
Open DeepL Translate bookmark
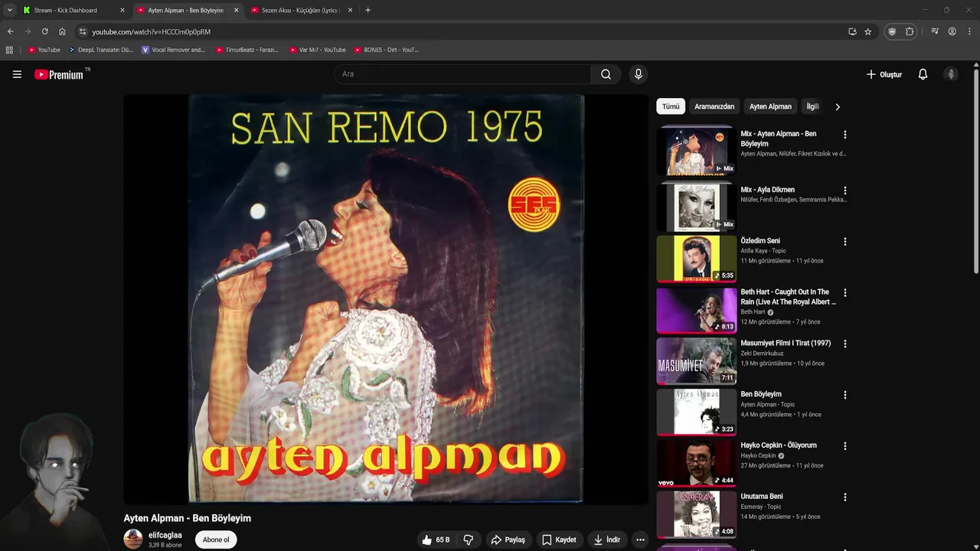[100, 50]
